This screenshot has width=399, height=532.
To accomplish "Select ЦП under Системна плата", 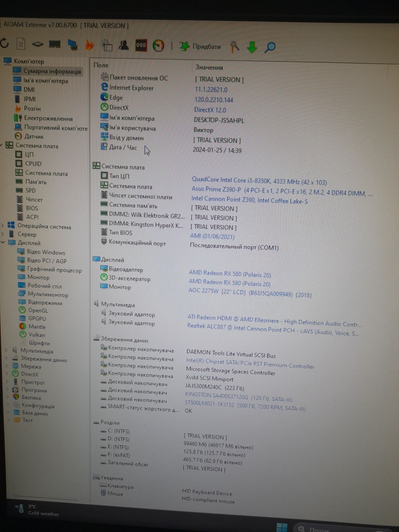I will pyautogui.click(x=25, y=155).
